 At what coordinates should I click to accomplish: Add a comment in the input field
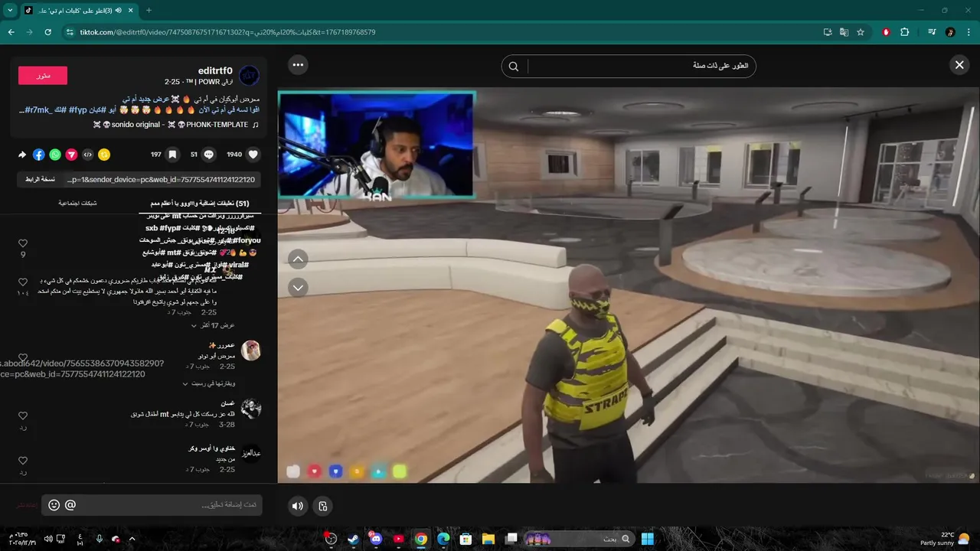coord(152,505)
